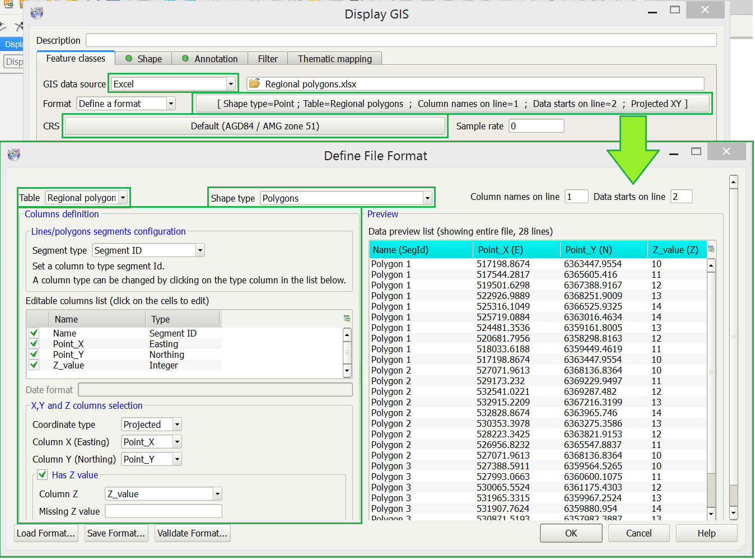Click the Missing Z value input field

[x=164, y=511]
